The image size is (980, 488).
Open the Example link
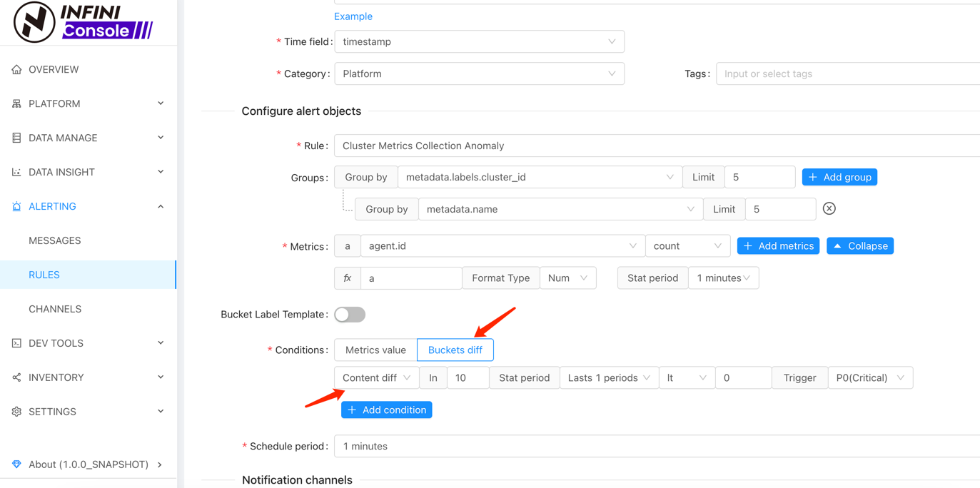click(353, 16)
